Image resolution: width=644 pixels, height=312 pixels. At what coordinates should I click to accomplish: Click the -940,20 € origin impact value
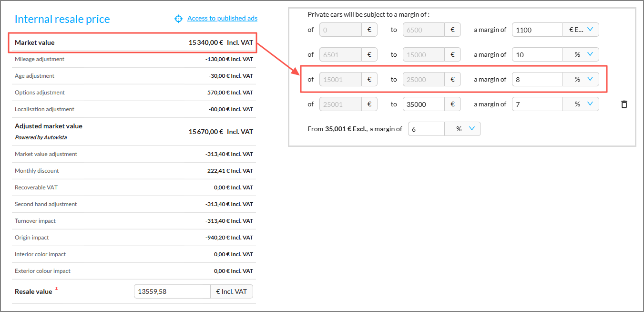229,238
